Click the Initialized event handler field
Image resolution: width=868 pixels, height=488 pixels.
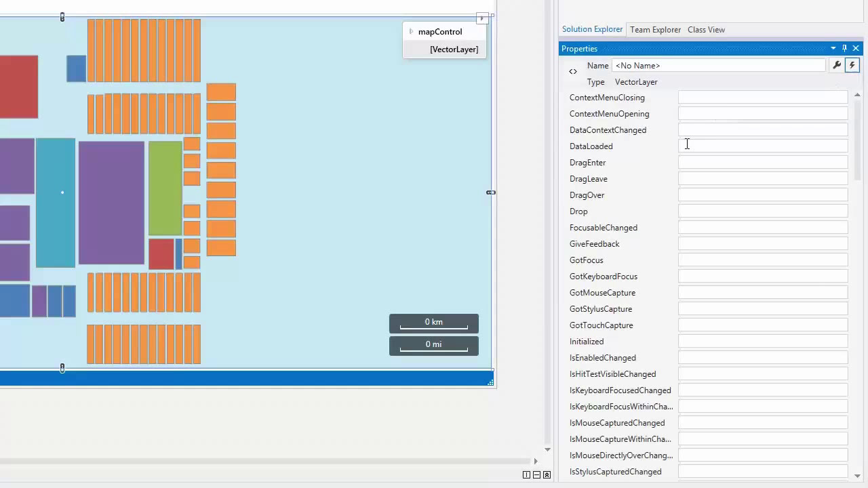point(763,342)
